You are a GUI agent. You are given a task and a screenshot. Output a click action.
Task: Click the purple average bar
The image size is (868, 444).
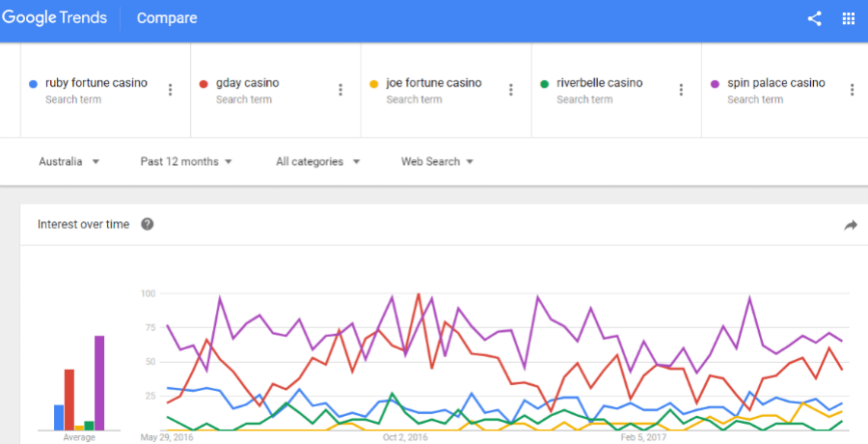99,382
